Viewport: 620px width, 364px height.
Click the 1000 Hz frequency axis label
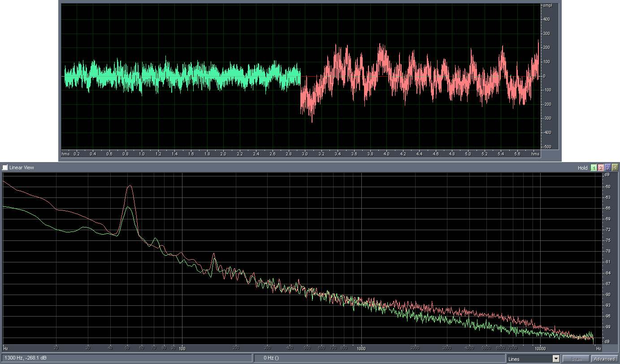pos(361,348)
